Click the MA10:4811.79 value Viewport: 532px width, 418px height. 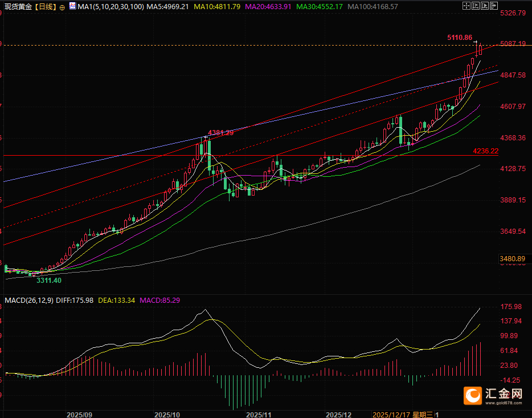point(217,6)
